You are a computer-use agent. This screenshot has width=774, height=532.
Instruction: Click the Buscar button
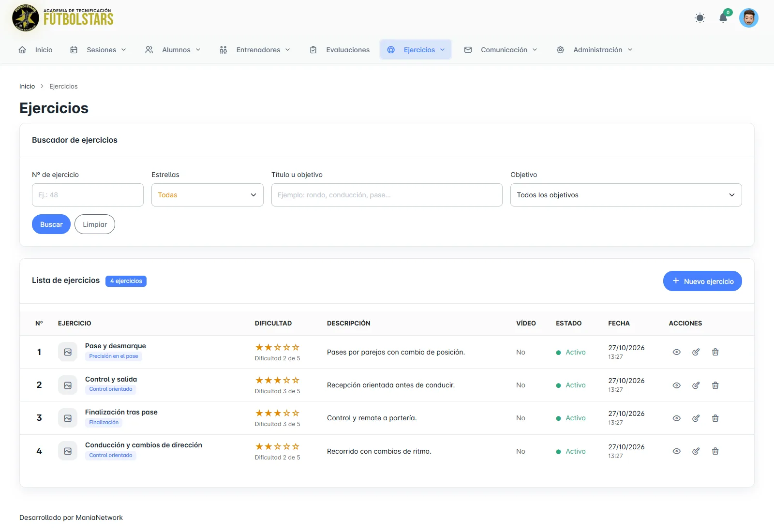click(x=51, y=224)
